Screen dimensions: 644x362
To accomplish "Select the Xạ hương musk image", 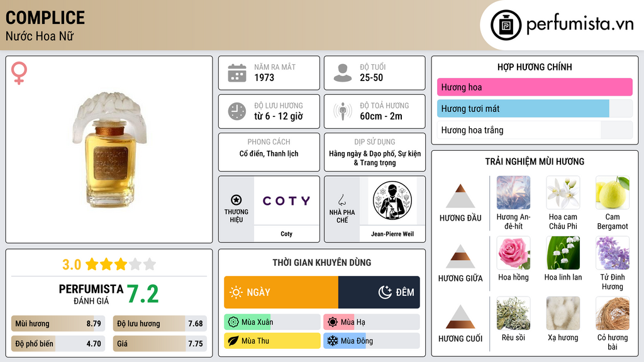I will (563, 313).
